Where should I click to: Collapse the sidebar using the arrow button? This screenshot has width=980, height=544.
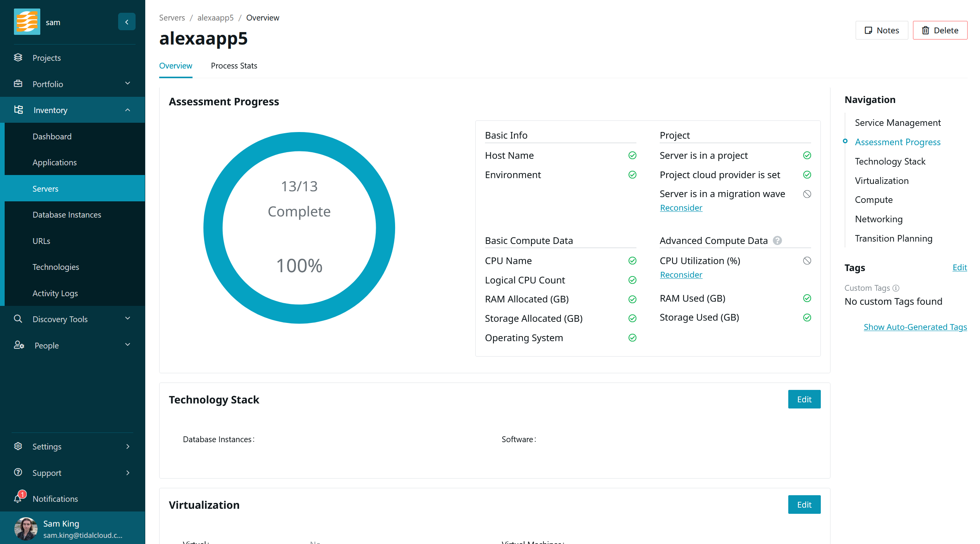pyautogui.click(x=127, y=22)
